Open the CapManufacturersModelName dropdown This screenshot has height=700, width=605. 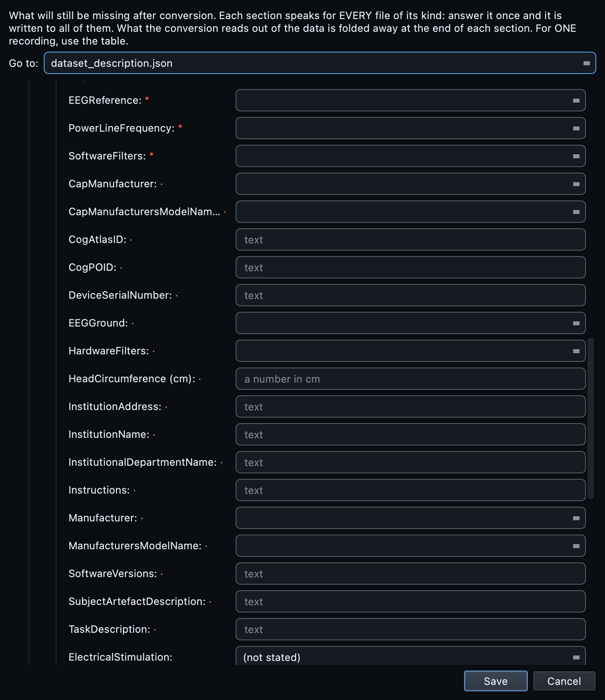coord(410,212)
